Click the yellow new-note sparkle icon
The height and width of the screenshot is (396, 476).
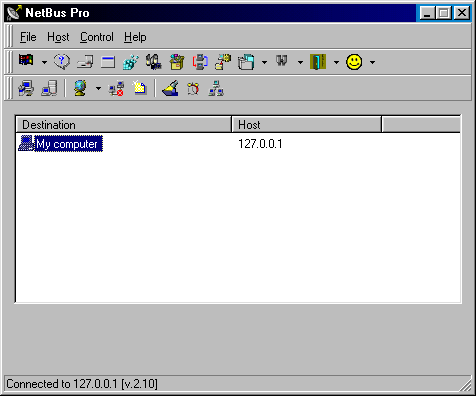click(139, 87)
